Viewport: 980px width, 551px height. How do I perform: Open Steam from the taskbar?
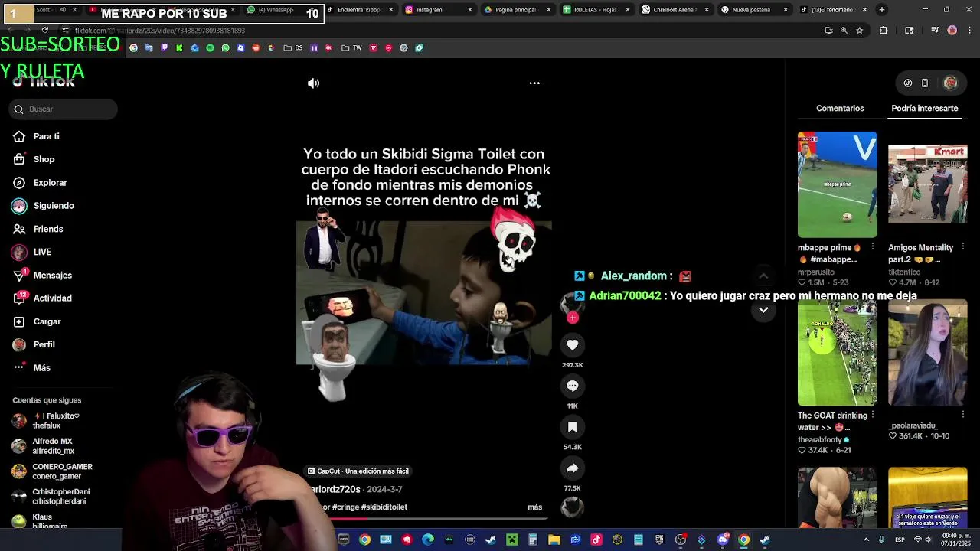tap(491, 540)
